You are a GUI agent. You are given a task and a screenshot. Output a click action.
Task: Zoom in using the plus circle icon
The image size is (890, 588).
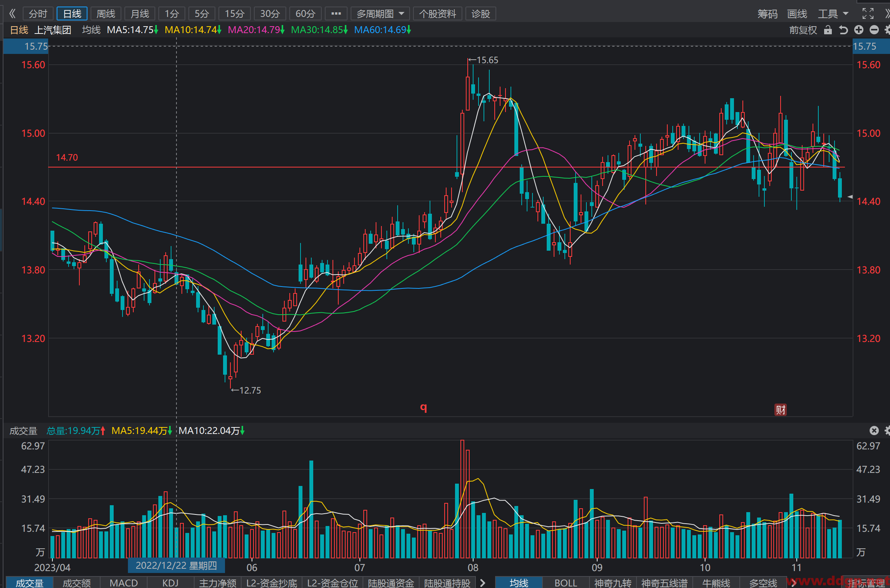coord(859,30)
